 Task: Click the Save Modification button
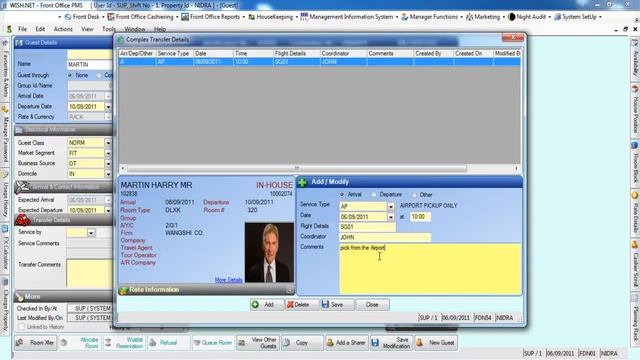click(x=391, y=342)
